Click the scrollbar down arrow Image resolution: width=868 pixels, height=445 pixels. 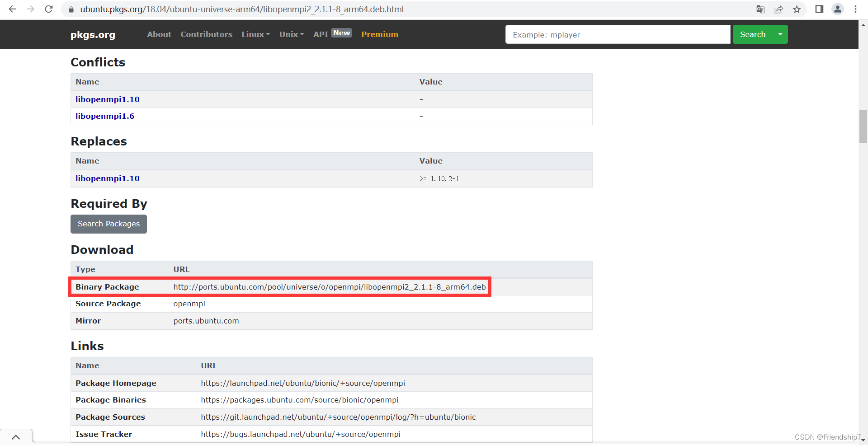click(x=863, y=440)
